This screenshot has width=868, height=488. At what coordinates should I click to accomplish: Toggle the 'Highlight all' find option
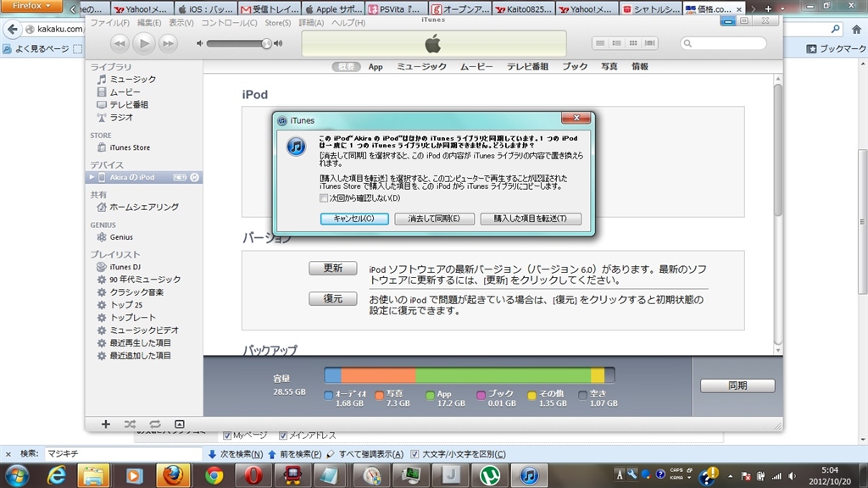click(x=331, y=454)
